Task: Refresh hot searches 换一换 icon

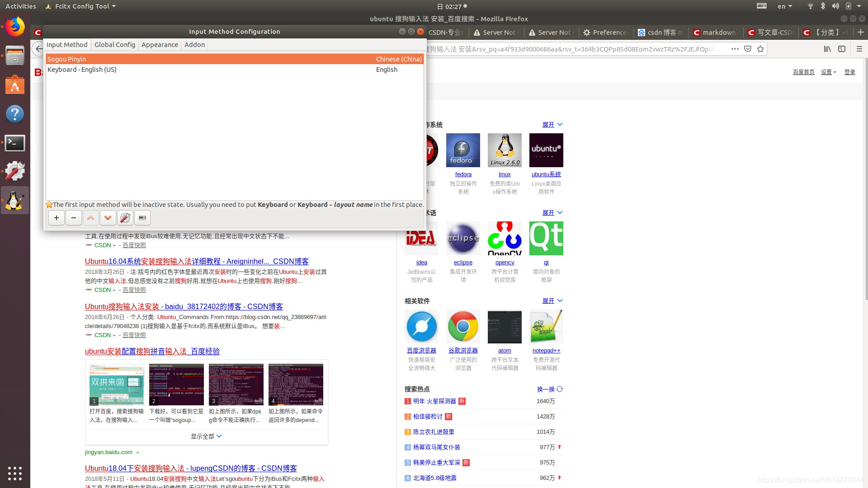Action: (x=560, y=389)
